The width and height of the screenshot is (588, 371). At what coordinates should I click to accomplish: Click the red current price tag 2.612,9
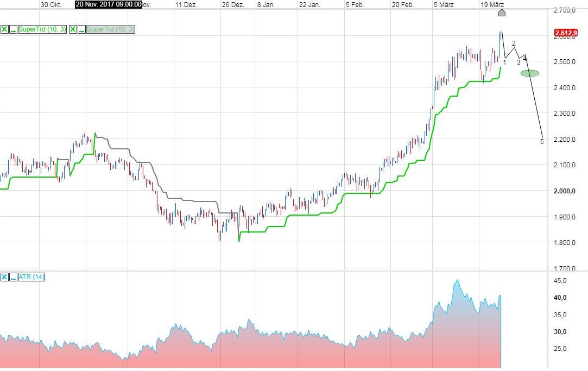click(x=566, y=33)
